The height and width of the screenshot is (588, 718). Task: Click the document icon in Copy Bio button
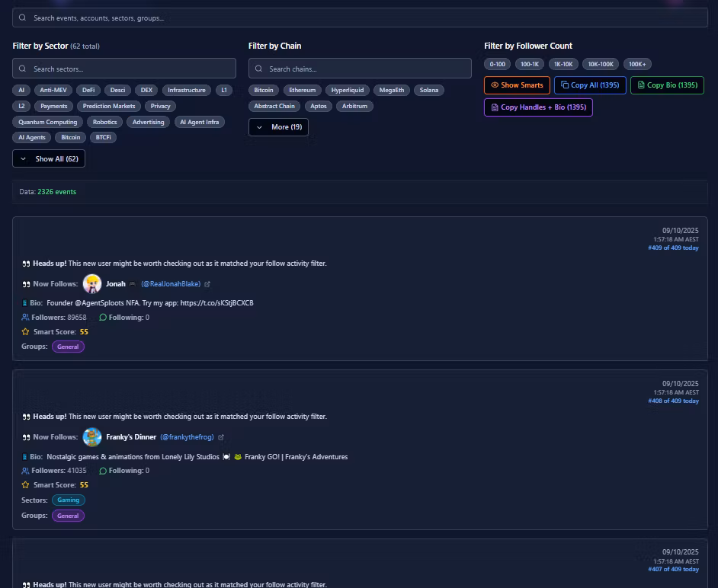(640, 85)
